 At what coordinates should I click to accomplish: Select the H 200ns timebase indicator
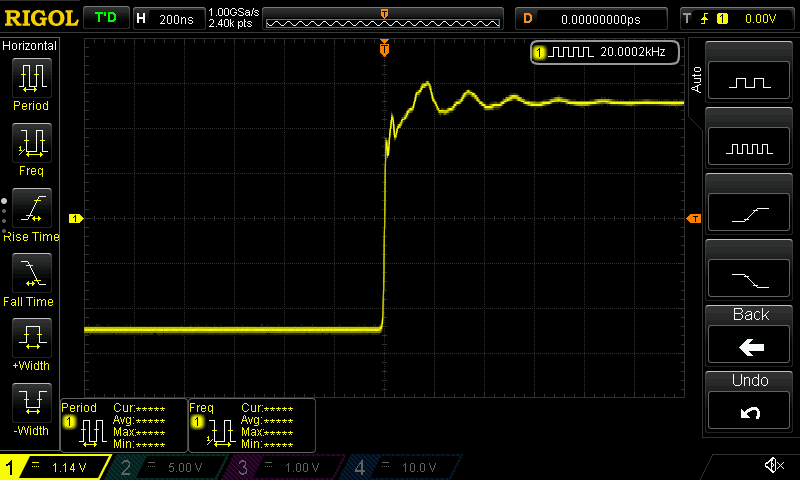[169, 19]
